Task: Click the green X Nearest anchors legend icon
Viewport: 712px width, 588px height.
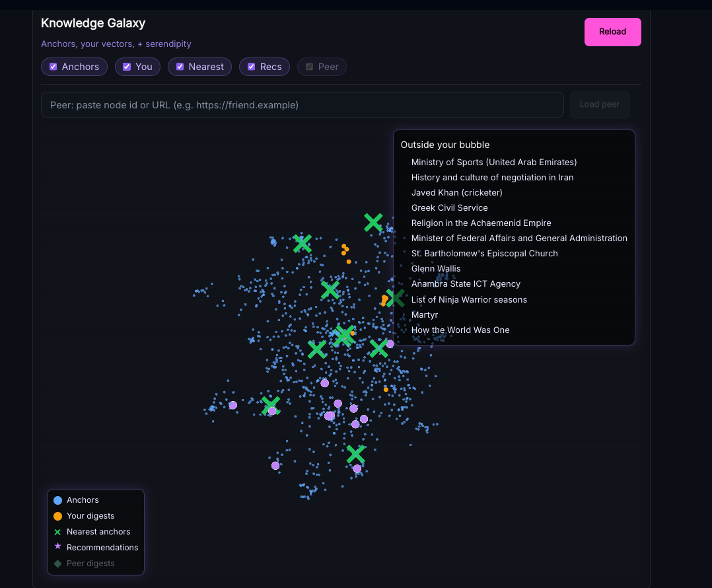Action: 57,532
